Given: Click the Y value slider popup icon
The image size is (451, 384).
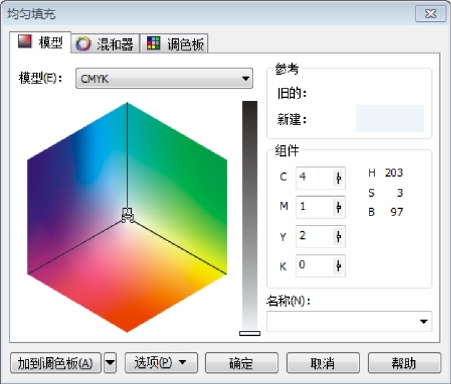Looking at the screenshot, I should click(338, 236).
